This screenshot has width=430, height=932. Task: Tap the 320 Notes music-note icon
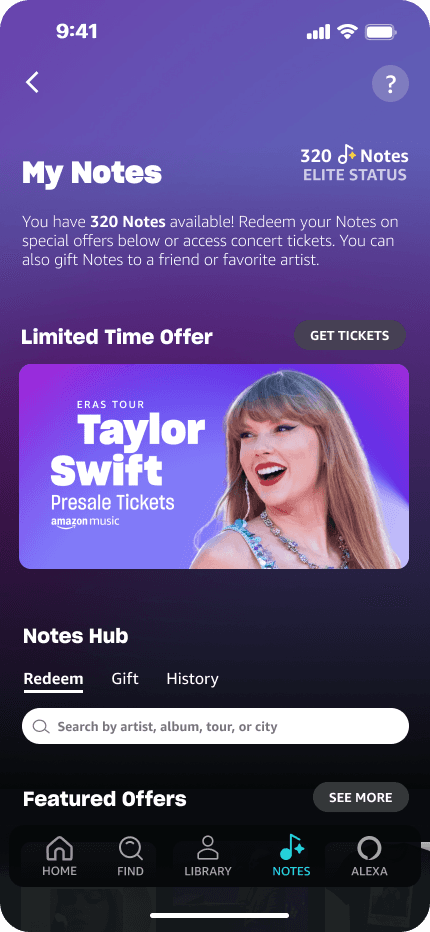click(347, 156)
